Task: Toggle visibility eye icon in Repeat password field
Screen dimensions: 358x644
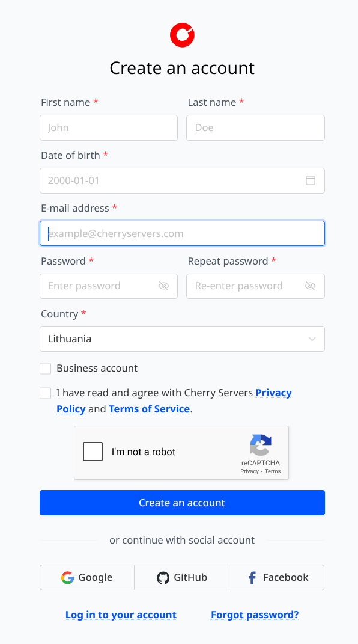Action: (x=311, y=286)
